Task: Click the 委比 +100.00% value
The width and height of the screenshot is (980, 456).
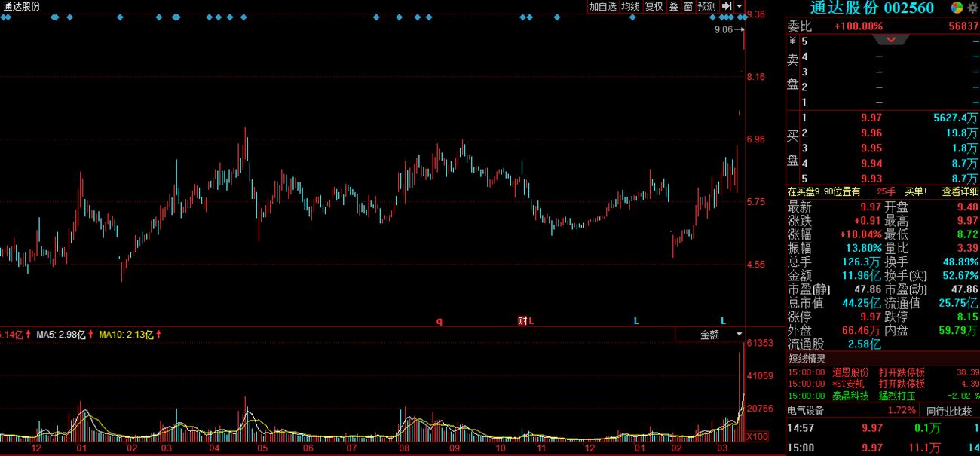Action: 858,26
